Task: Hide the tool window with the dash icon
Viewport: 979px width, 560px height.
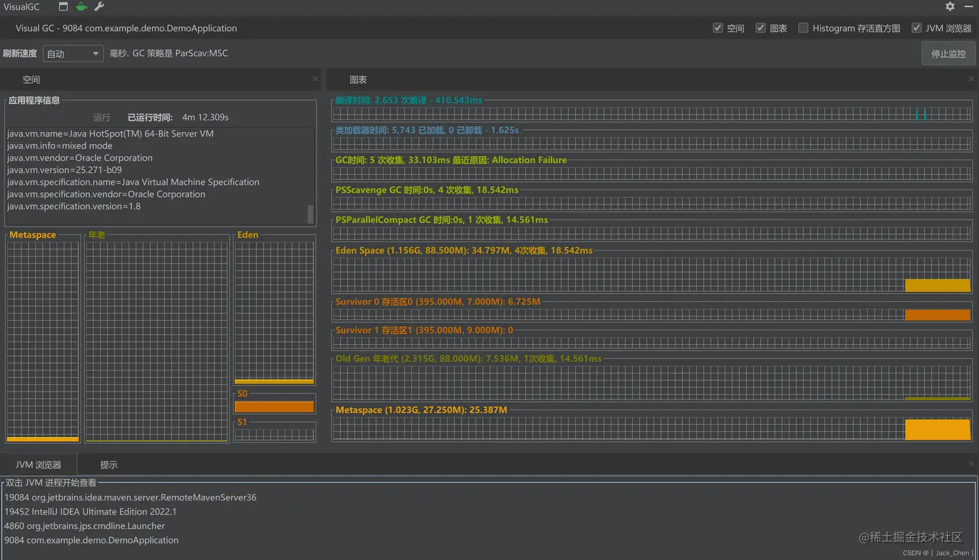Action: (x=969, y=6)
